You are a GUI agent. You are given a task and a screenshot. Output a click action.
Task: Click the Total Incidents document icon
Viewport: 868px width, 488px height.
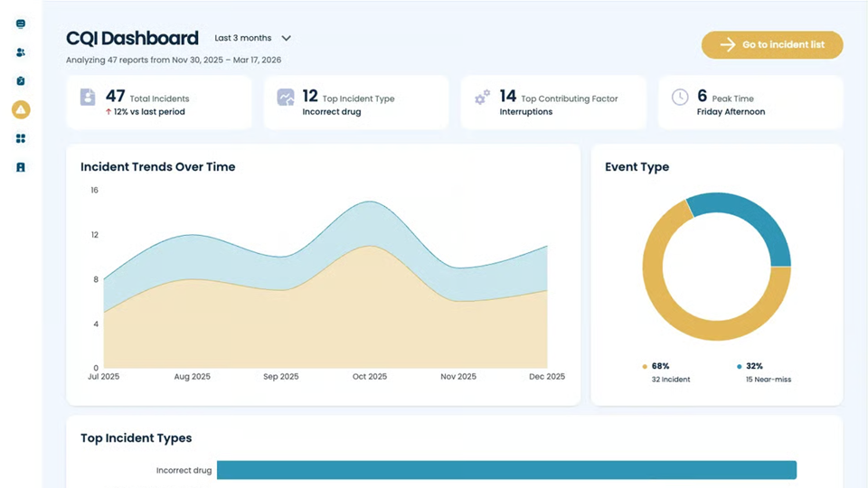[88, 98]
